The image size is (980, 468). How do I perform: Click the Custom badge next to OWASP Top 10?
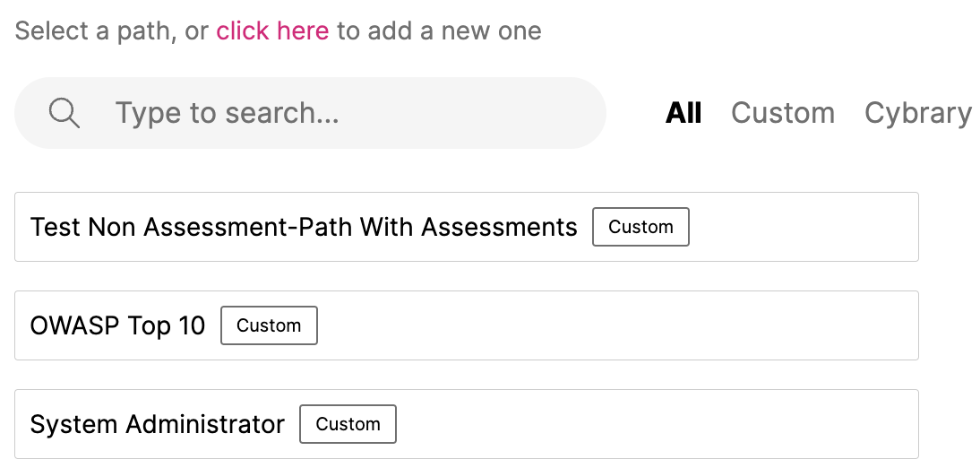pyautogui.click(x=269, y=325)
